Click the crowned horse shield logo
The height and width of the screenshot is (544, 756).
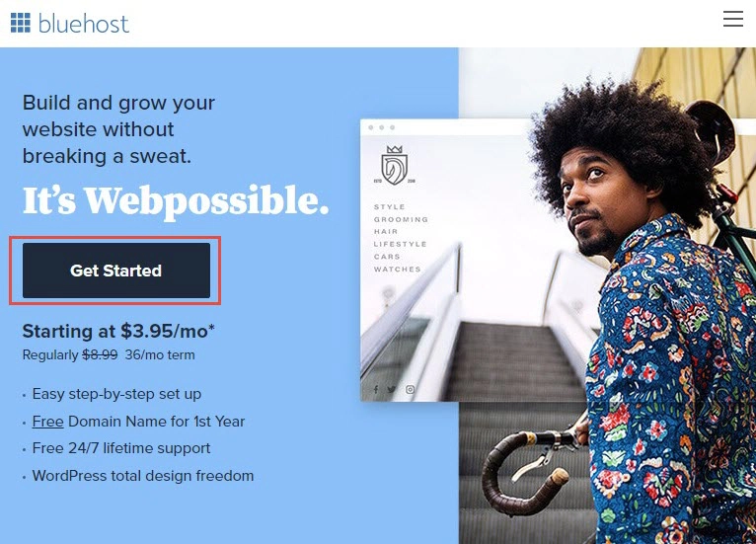point(395,166)
